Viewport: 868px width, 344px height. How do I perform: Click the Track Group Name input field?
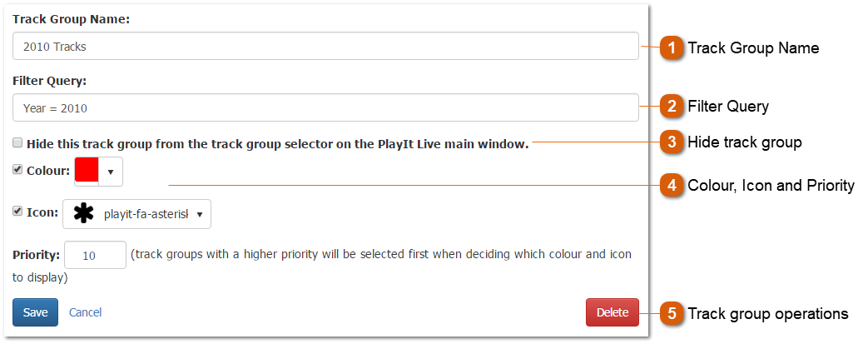tap(325, 47)
